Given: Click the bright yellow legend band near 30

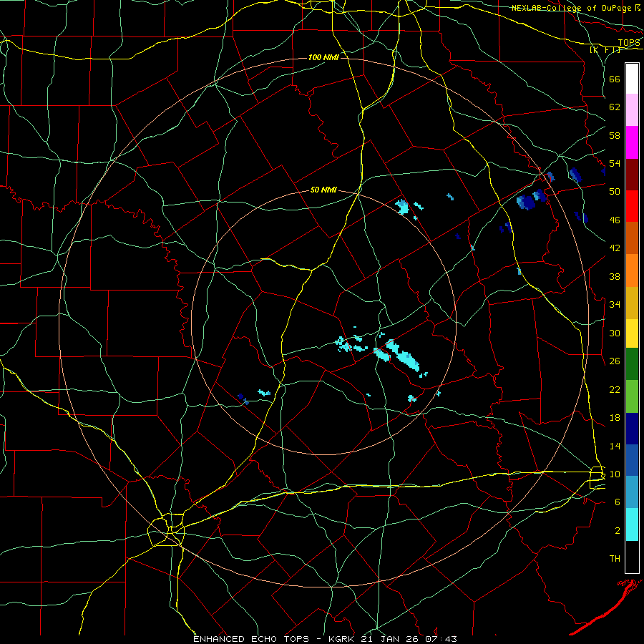Looking at the screenshot, I should (632, 333).
